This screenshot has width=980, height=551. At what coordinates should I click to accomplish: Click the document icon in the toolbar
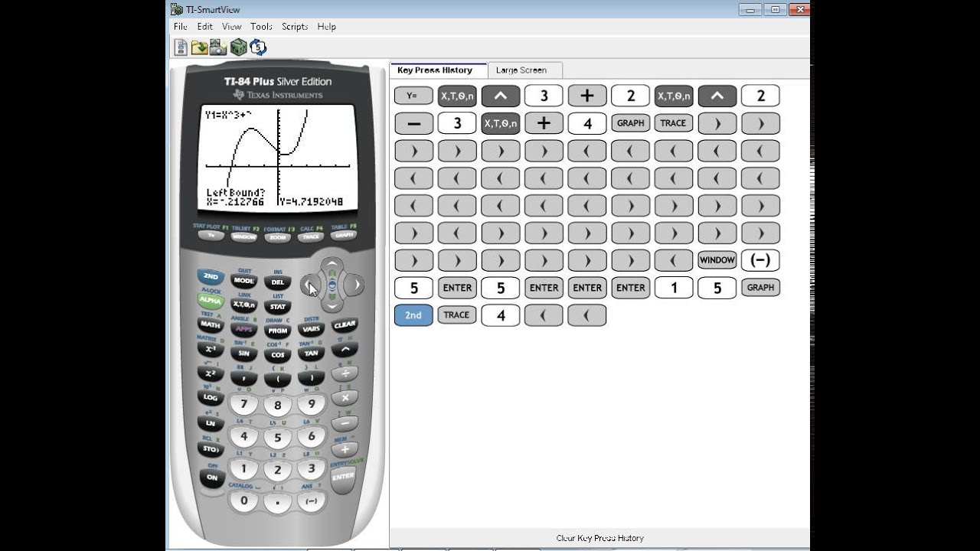181,47
